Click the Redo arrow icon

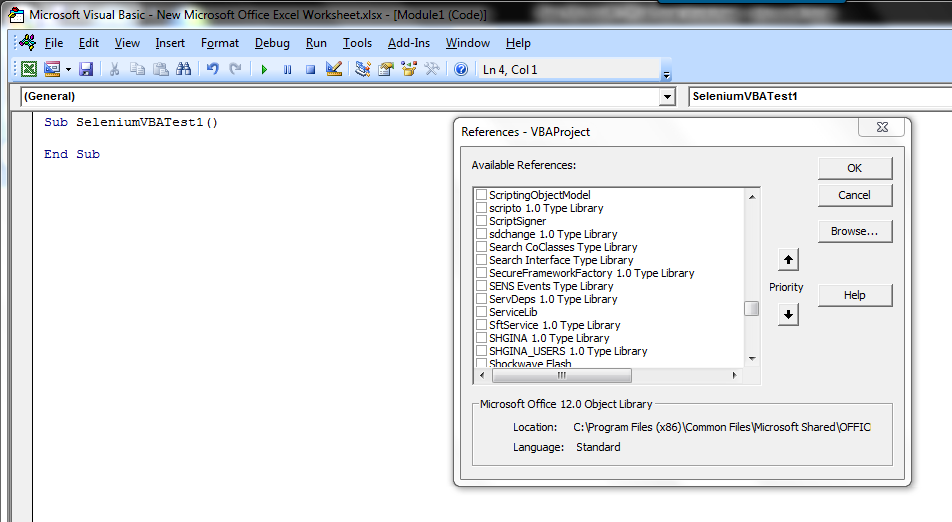236,69
